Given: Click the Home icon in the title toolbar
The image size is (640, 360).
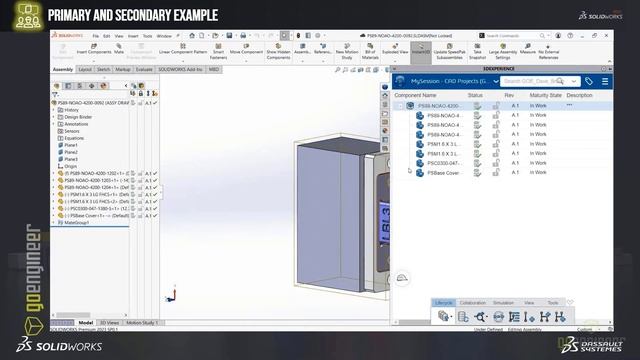Looking at the screenshot, I should click(192, 36).
